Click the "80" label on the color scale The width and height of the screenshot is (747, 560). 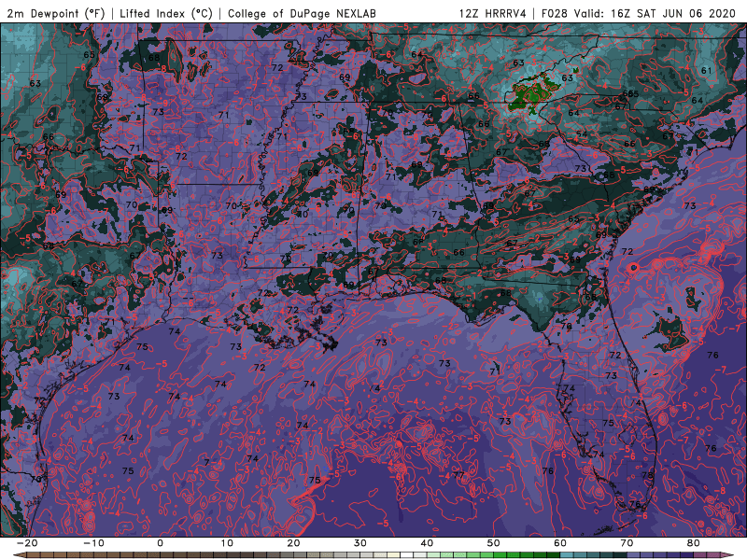[694, 543]
